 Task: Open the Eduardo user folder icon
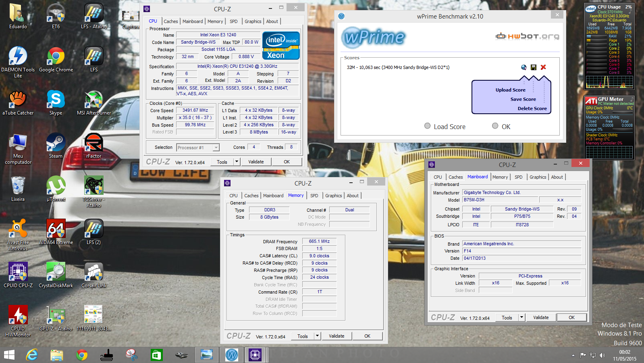click(x=18, y=17)
